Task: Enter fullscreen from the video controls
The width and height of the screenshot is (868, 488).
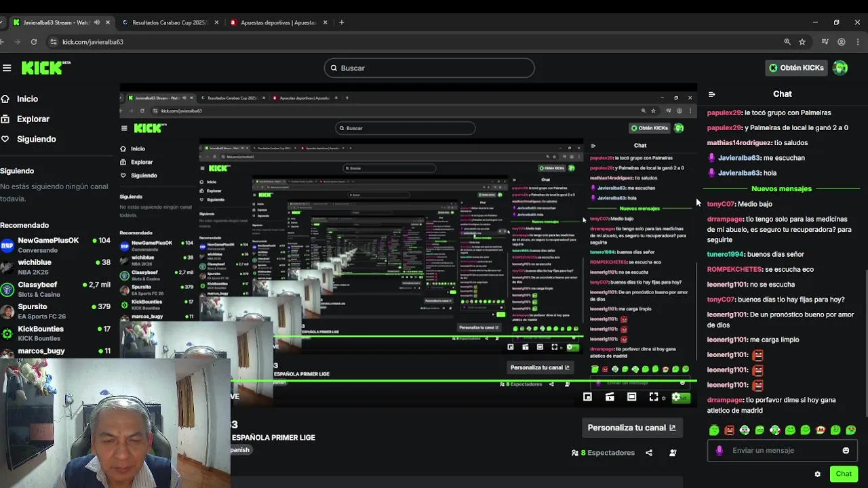Action: click(654, 397)
